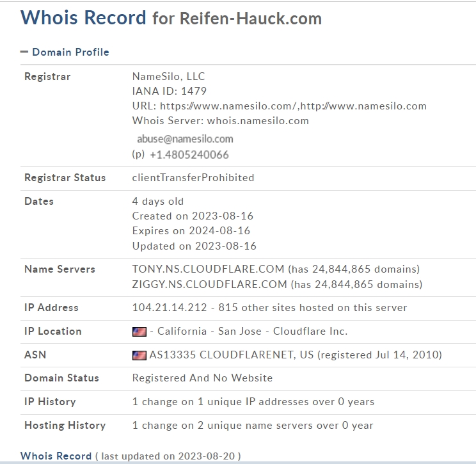
Task: Click the 'Registrar Status' row label
Action: point(65,178)
